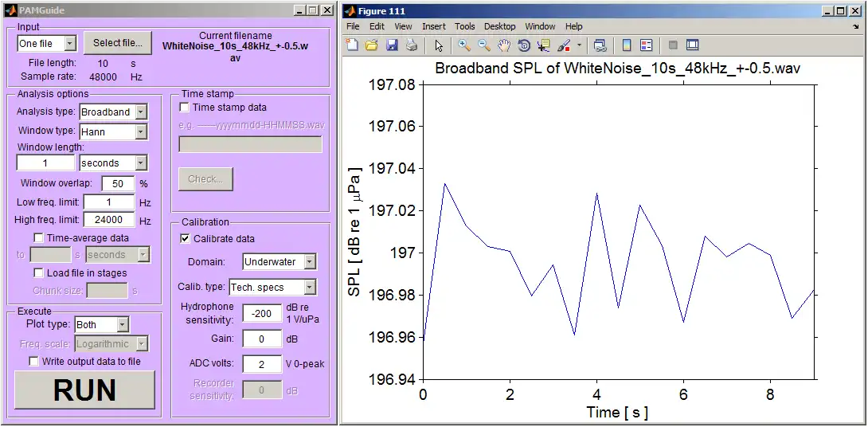Click the Link Plot icon
868x427 pixels.
coord(600,45)
